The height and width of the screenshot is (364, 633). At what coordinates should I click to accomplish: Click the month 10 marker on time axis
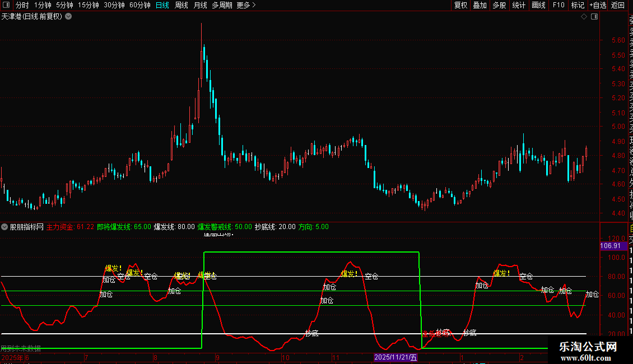[286, 357]
